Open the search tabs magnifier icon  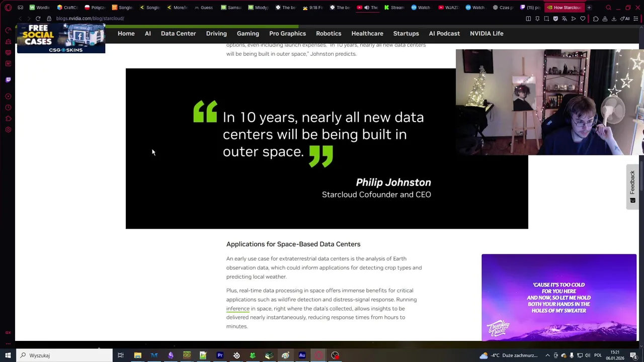(x=608, y=8)
